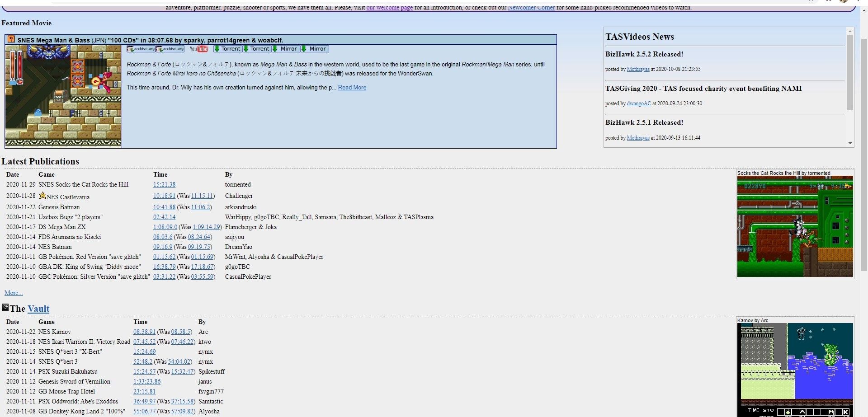Click the orange question mark icon
Viewport: 868px width, 417px height.
(11, 40)
